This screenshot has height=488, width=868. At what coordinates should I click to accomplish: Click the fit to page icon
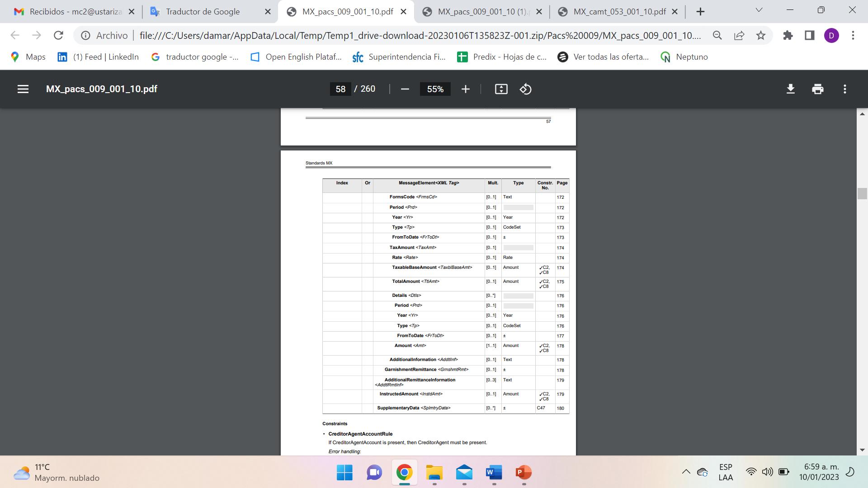[501, 89]
